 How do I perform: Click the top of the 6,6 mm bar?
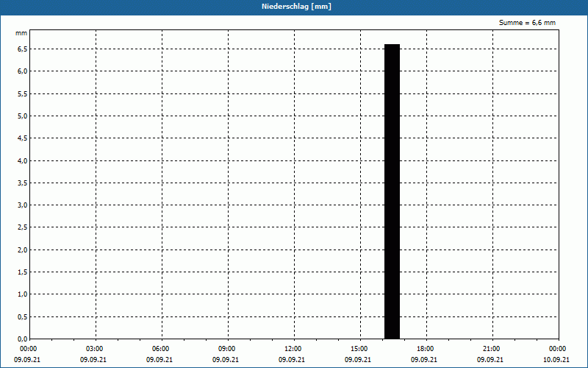click(x=392, y=45)
